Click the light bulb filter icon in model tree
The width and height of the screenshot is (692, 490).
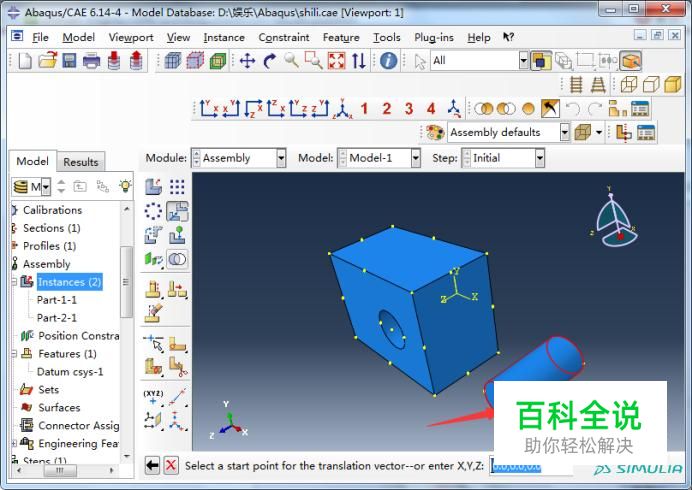[x=125, y=186]
